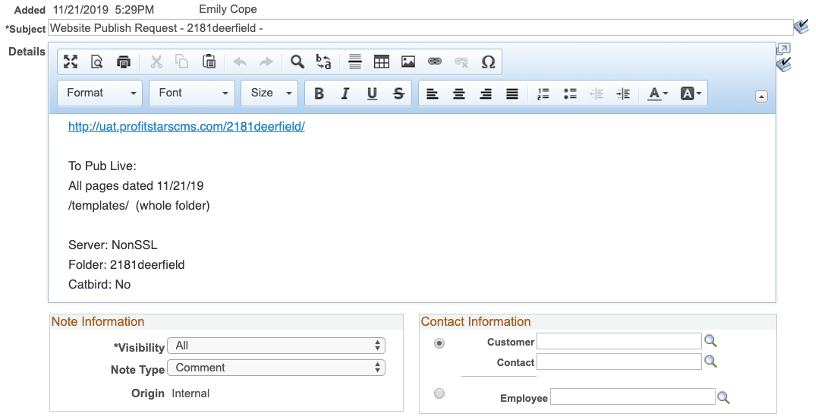Insert special character (Omega) icon
Screen dimensions: 816x420
pyautogui.click(x=488, y=62)
